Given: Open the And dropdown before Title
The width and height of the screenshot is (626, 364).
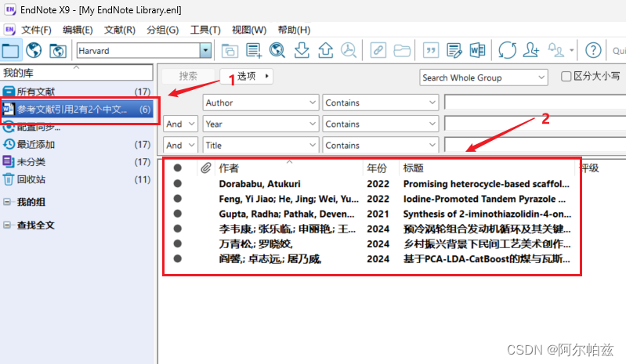Looking at the screenshot, I should coord(180,145).
